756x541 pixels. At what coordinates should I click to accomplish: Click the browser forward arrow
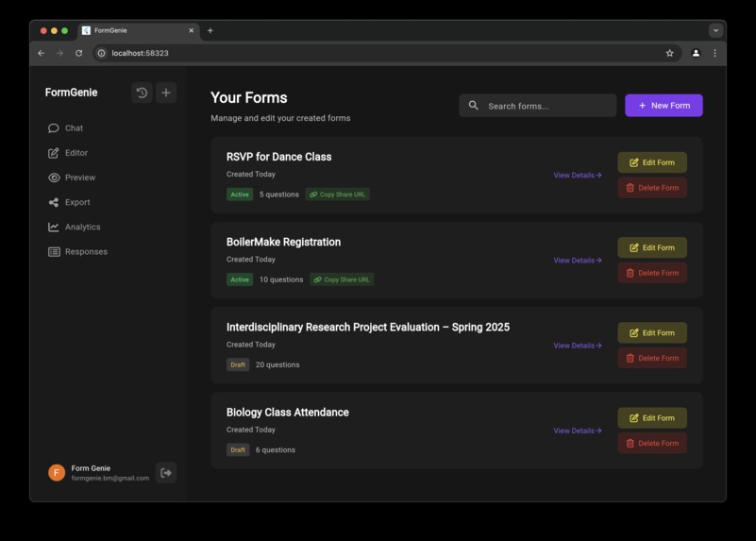[59, 53]
